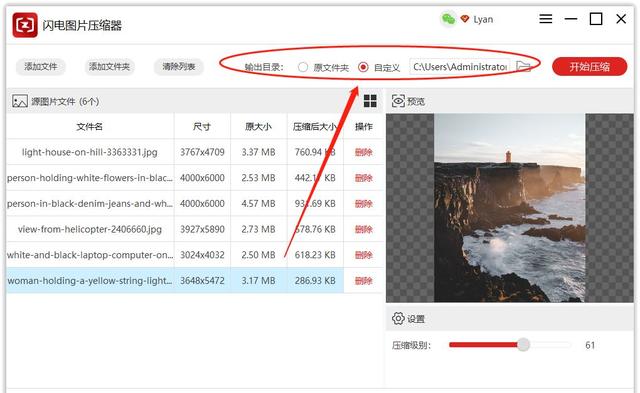Click the 3648x5472 size cell
This screenshot has width=640, height=393.
pyautogui.click(x=202, y=281)
